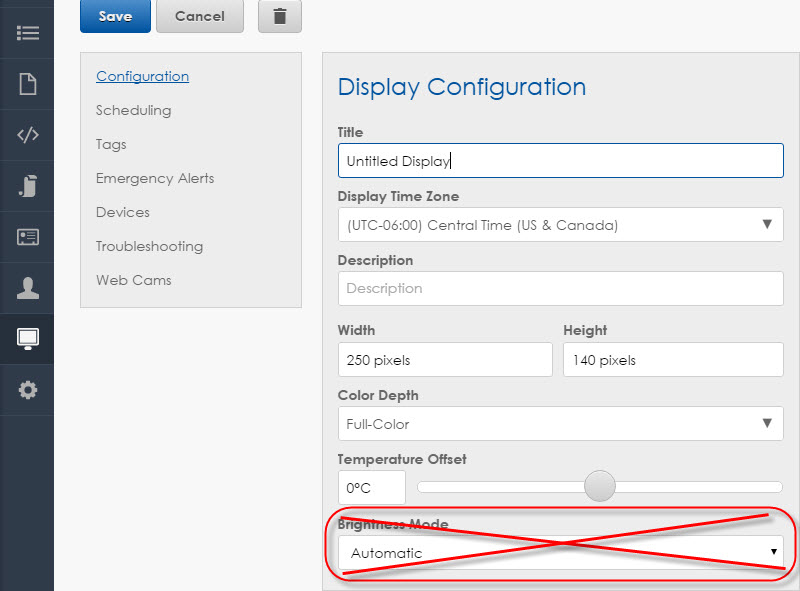Click the Width pixels input field
The image size is (800, 591).
pos(445,360)
